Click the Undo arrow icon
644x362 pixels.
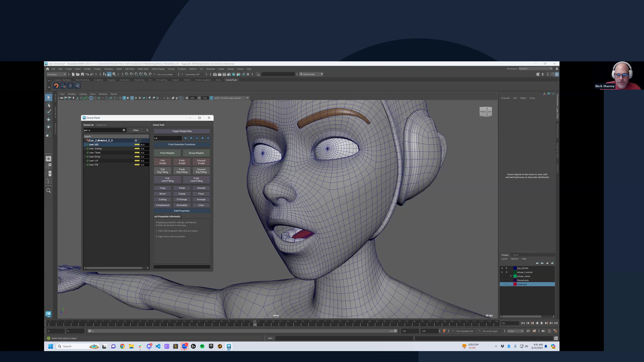[87, 74]
